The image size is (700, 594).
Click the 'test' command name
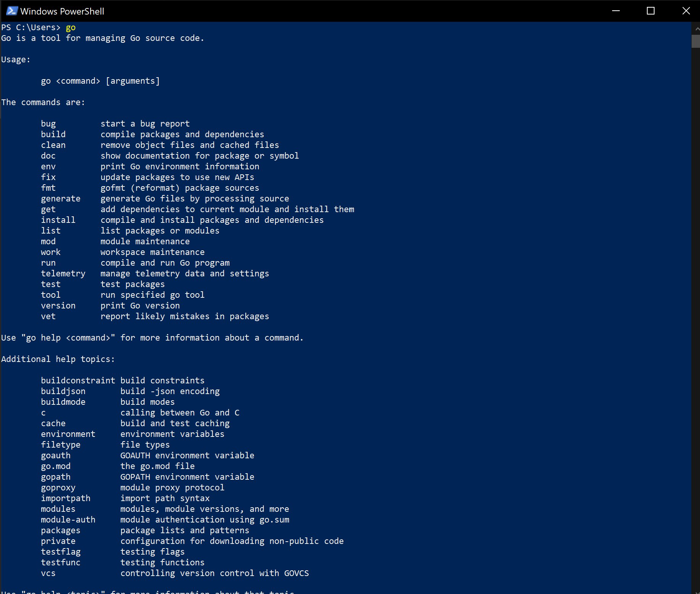(x=51, y=284)
